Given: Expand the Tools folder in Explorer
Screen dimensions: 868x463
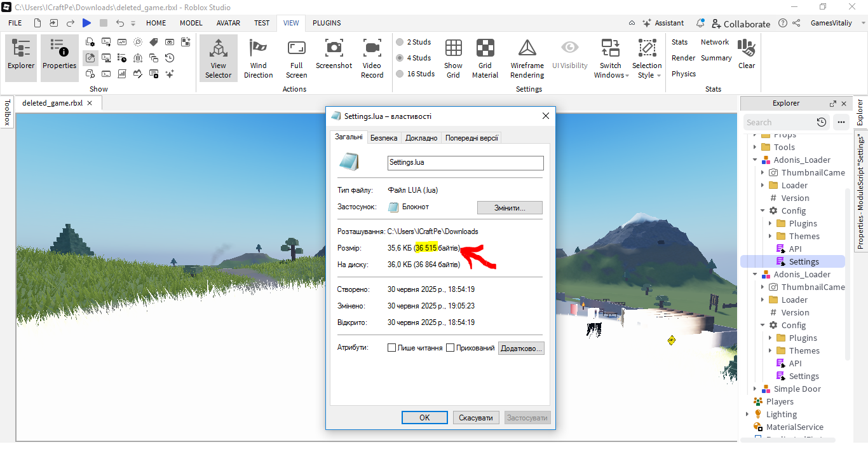Looking at the screenshot, I should [756, 147].
